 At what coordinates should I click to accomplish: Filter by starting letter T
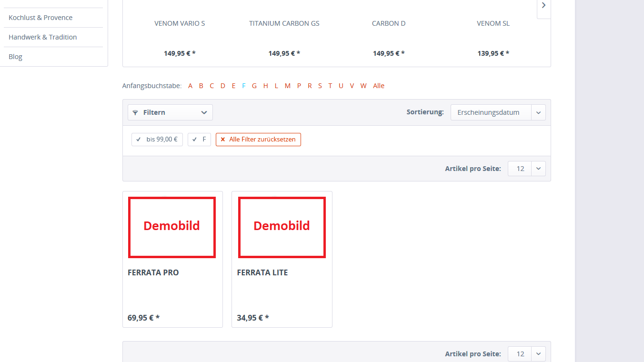(330, 86)
